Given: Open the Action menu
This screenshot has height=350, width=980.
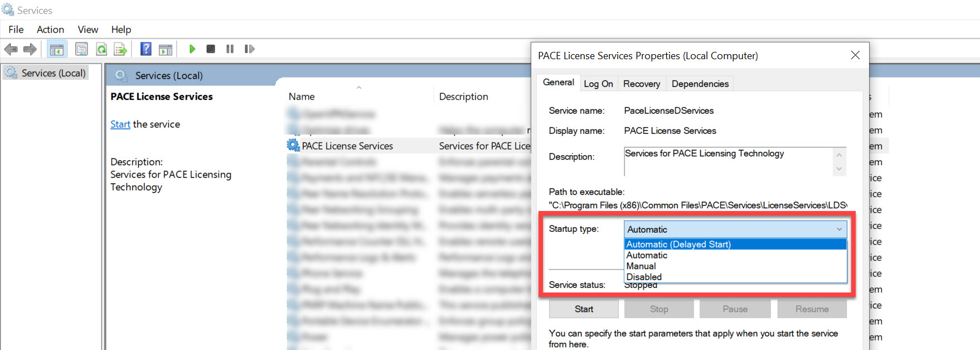Looking at the screenshot, I should tap(50, 30).
